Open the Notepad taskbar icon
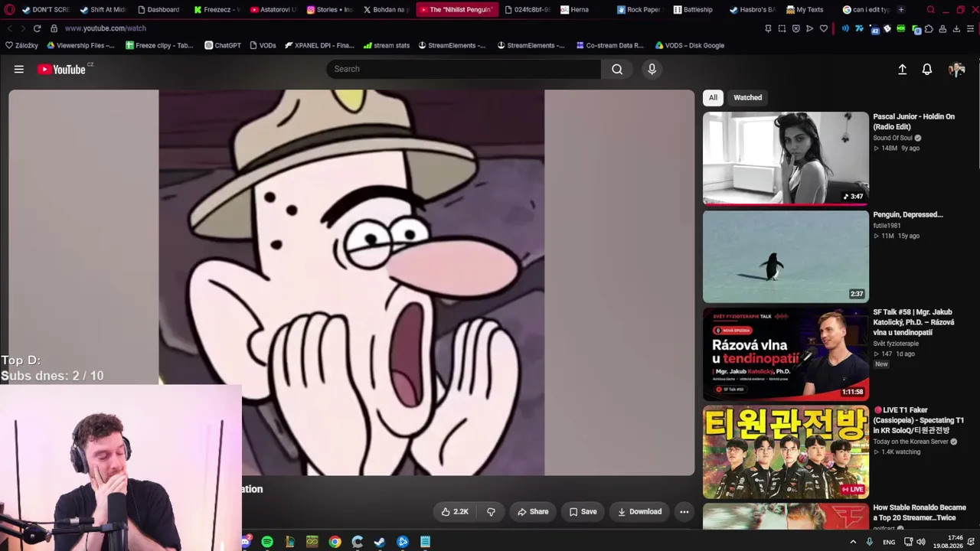The width and height of the screenshot is (980, 551). [x=425, y=542]
